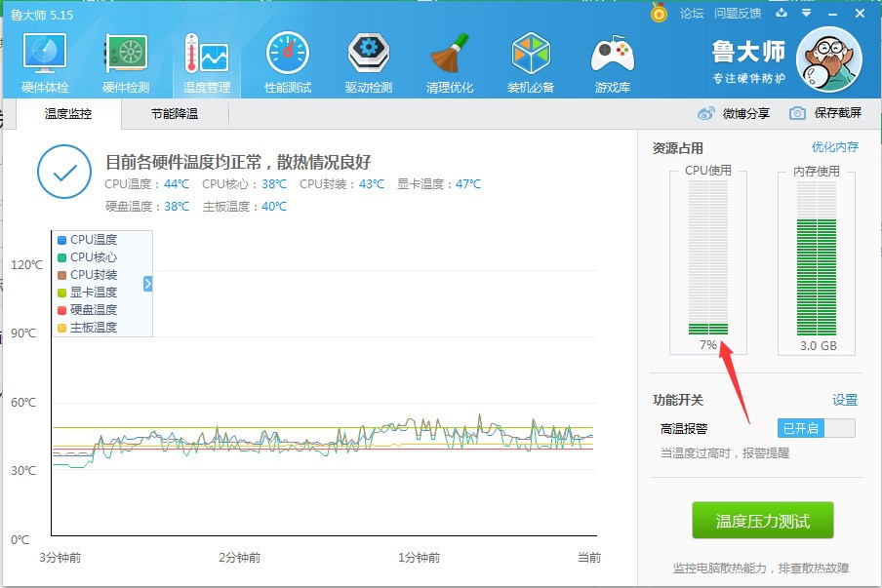Toggle CPU温度 series in chart legend
This screenshot has height=588, width=882.
[87, 240]
